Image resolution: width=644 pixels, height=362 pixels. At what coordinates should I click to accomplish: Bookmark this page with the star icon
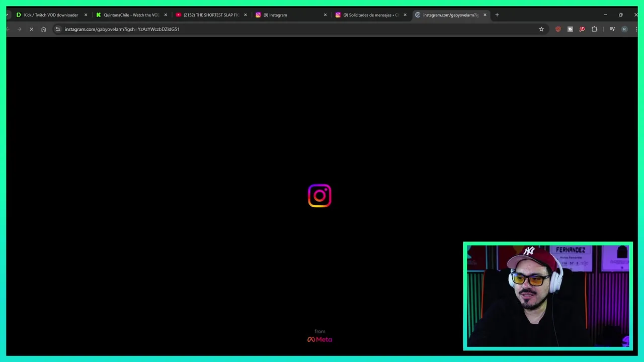[541, 29]
